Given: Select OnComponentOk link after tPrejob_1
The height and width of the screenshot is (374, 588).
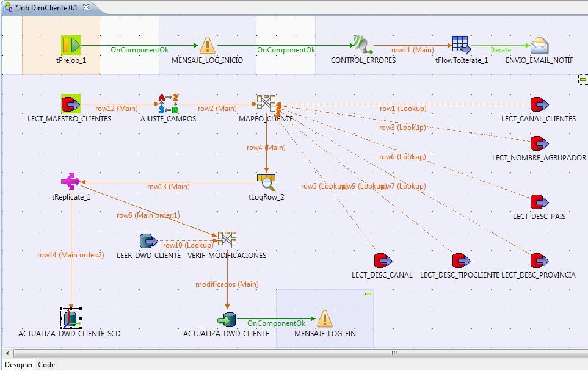Looking at the screenshot, I should (x=139, y=50).
